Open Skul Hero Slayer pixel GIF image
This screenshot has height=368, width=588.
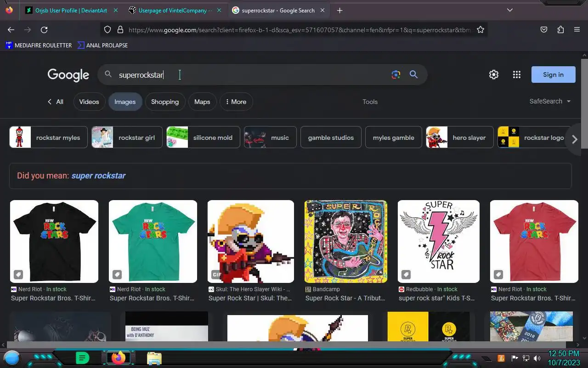point(251,241)
